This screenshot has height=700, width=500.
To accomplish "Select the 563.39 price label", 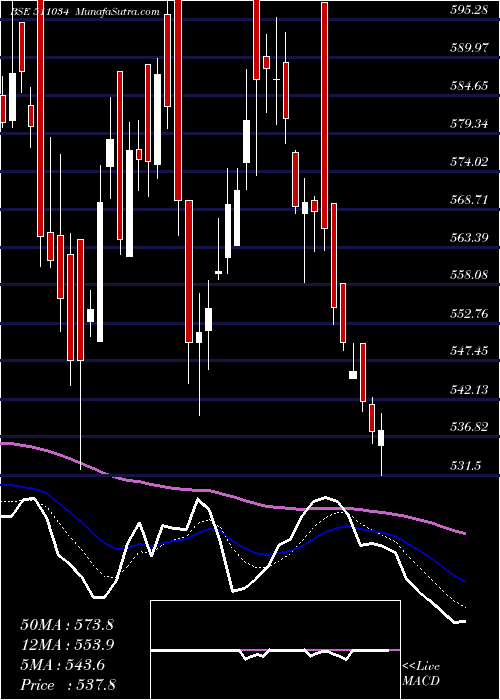I will [469, 237].
